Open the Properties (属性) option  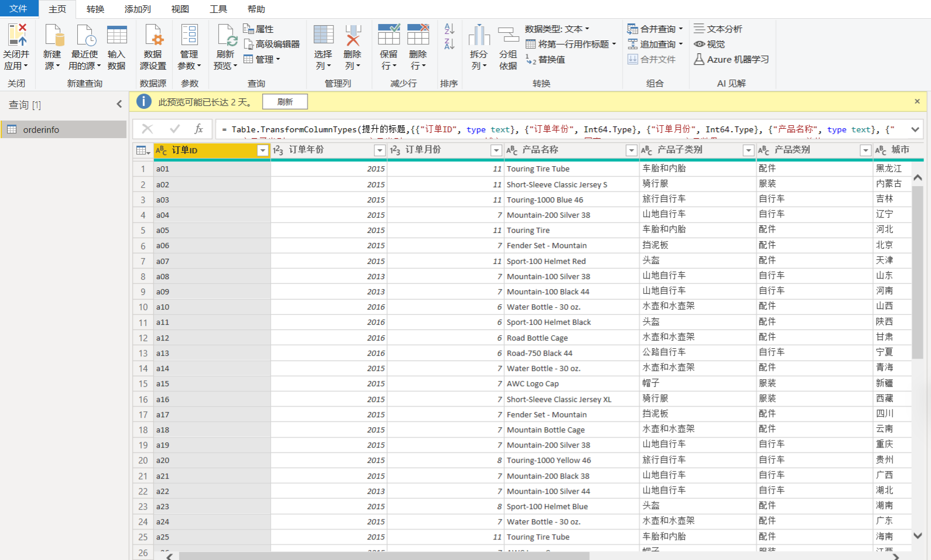click(x=258, y=29)
